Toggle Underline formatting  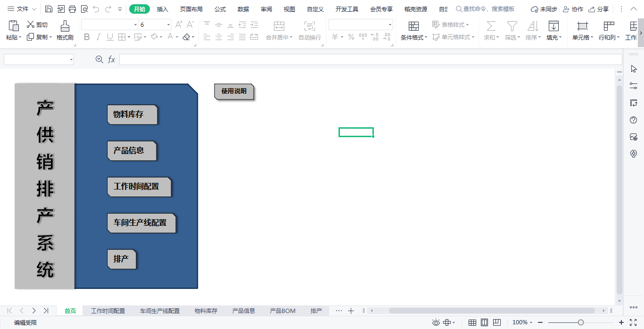coord(110,37)
